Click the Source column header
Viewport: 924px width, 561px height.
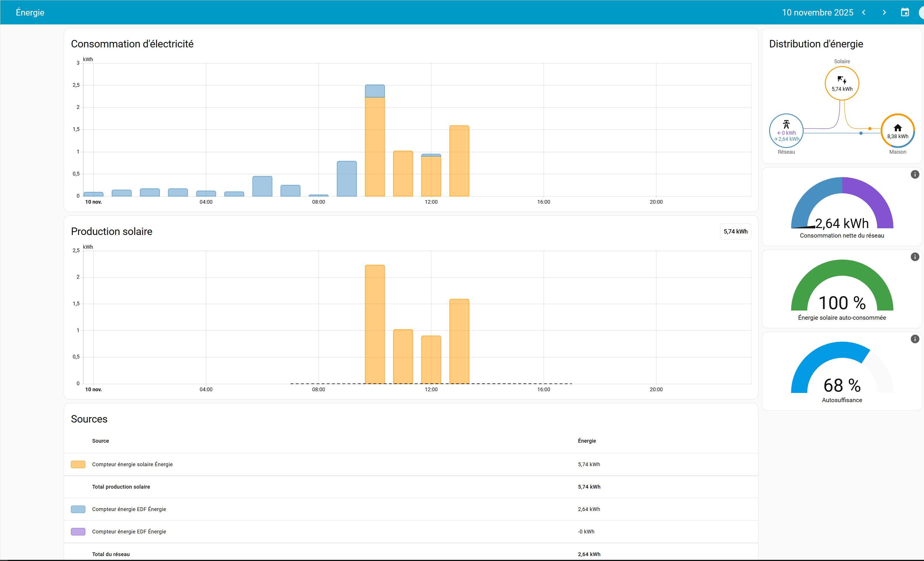click(x=101, y=441)
